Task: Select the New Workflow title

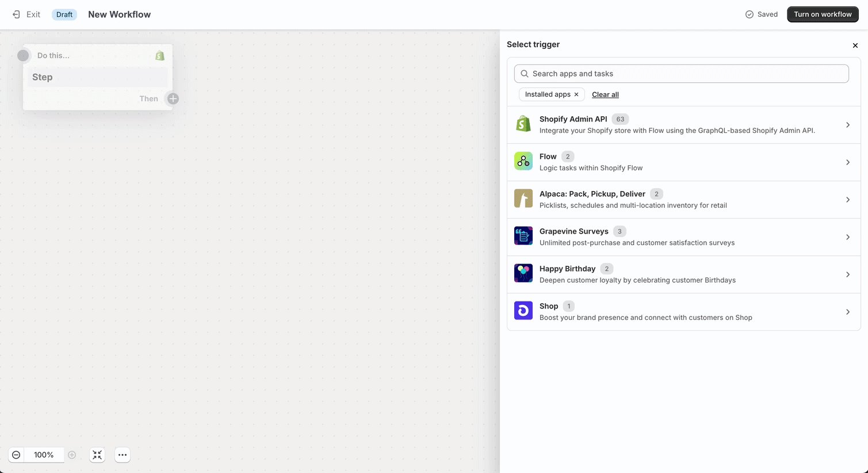Action: click(119, 14)
